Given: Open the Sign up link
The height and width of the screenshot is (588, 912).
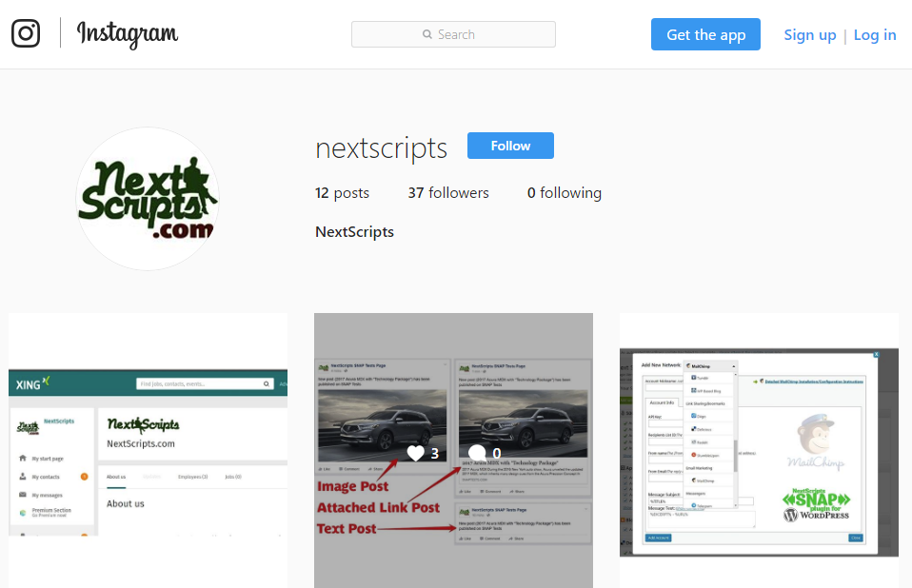Looking at the screenshot, I should [x=809, y=35].
